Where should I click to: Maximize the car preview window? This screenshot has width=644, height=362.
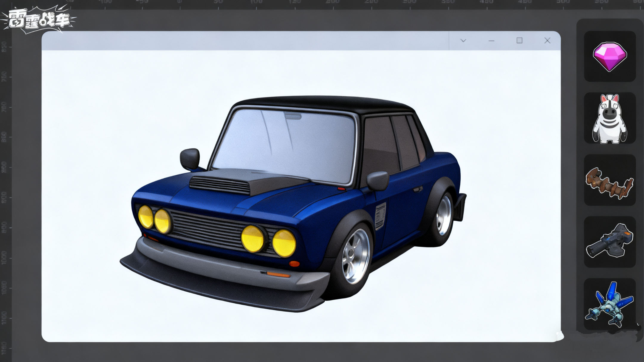(x=519, y=40)
